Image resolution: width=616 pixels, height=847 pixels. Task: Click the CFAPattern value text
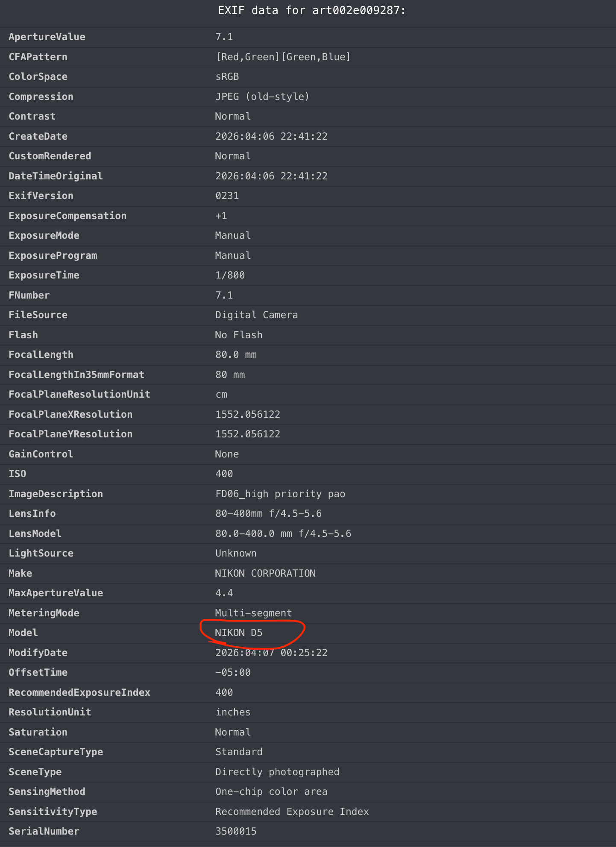[x=283, y=57]
